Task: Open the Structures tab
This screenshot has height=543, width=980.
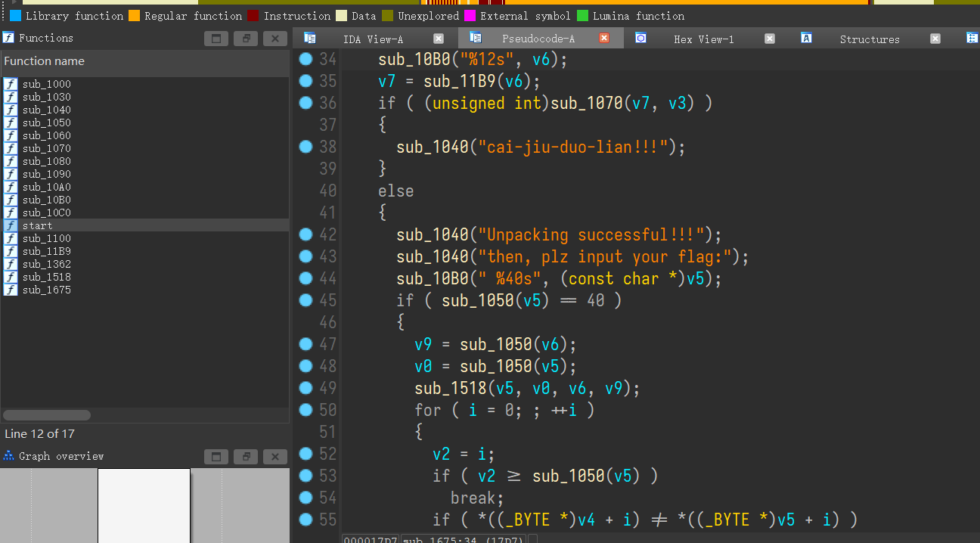Action: click(x=869, y=39)
